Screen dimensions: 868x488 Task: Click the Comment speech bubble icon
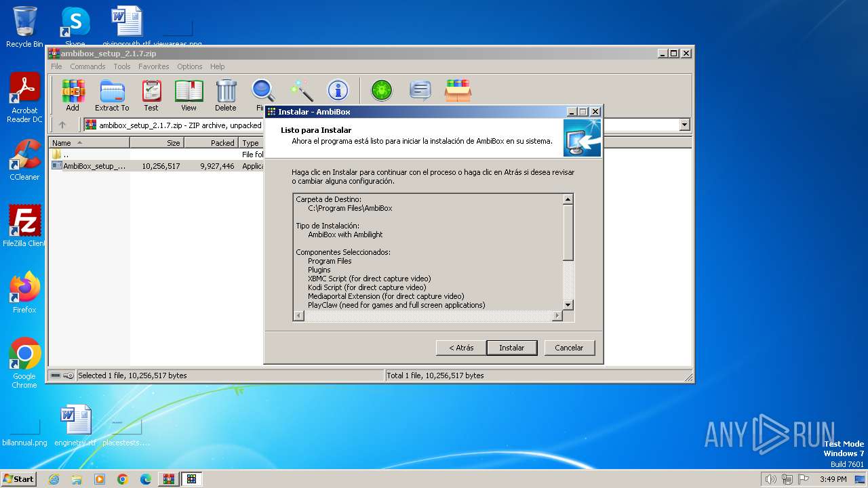click(x=420, y=91)
